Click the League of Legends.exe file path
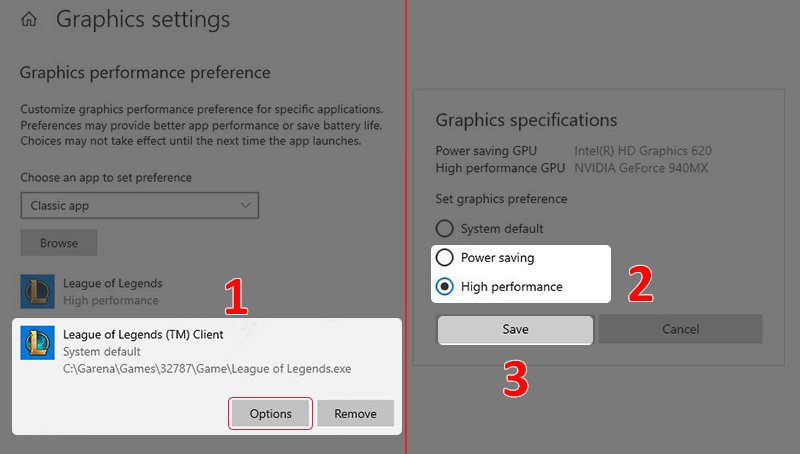 click(207, 369)
